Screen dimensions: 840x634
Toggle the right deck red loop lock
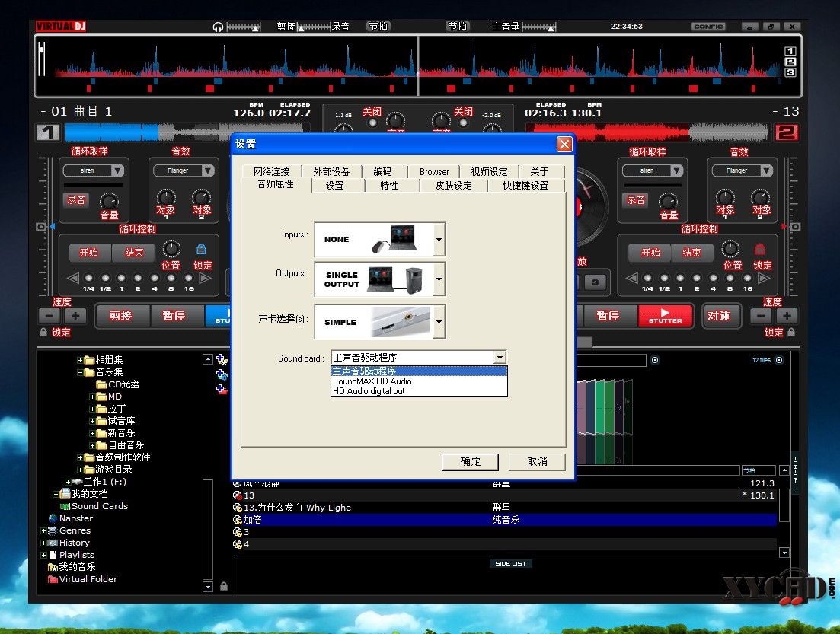(759, 249)
